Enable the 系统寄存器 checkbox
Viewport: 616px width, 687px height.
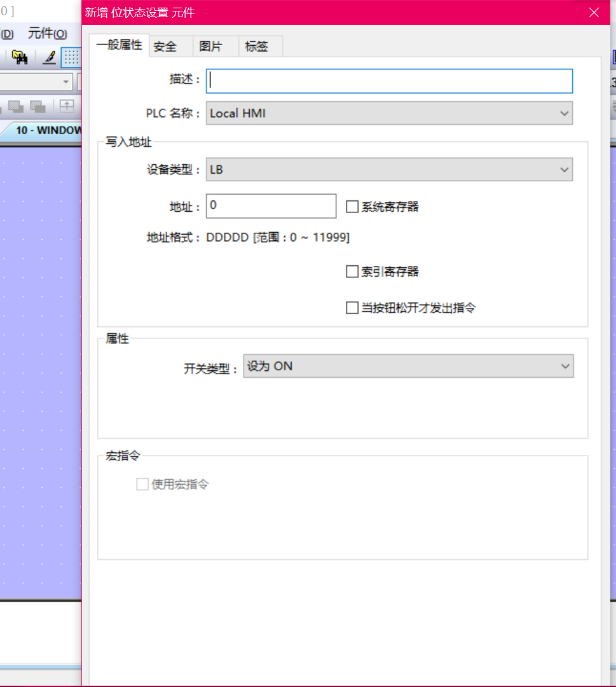point(352,206)
